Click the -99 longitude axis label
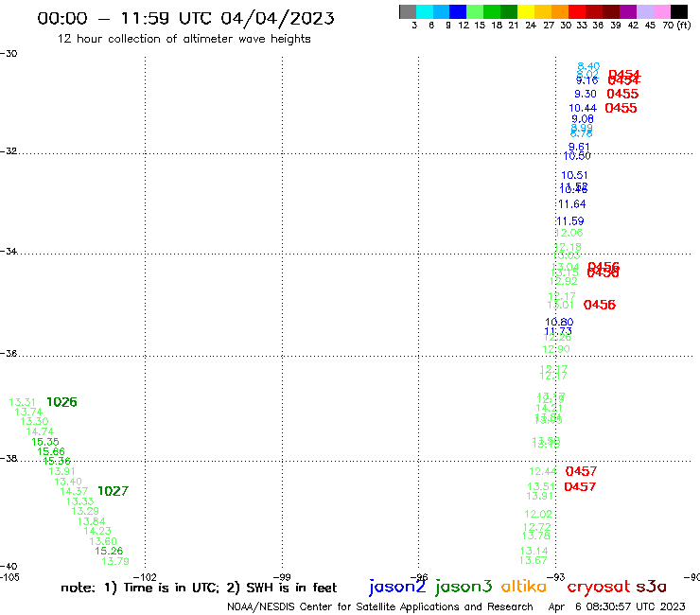 [x=282, y=577]
